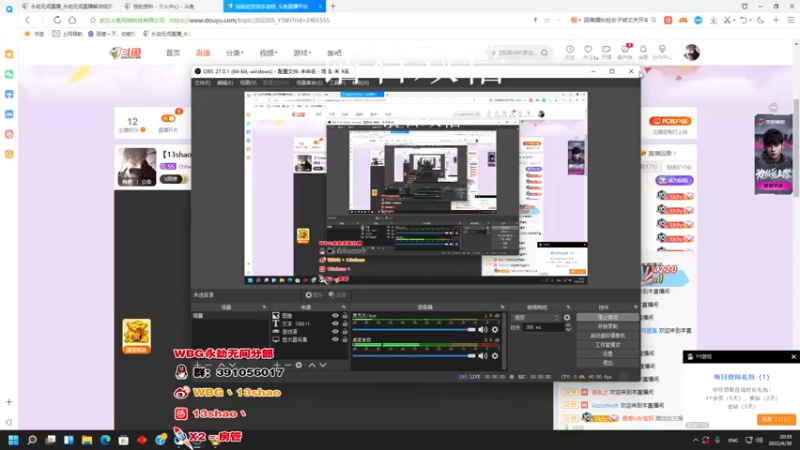
Task: Expand the Douyu 游戏 menu
Action: 302,53
